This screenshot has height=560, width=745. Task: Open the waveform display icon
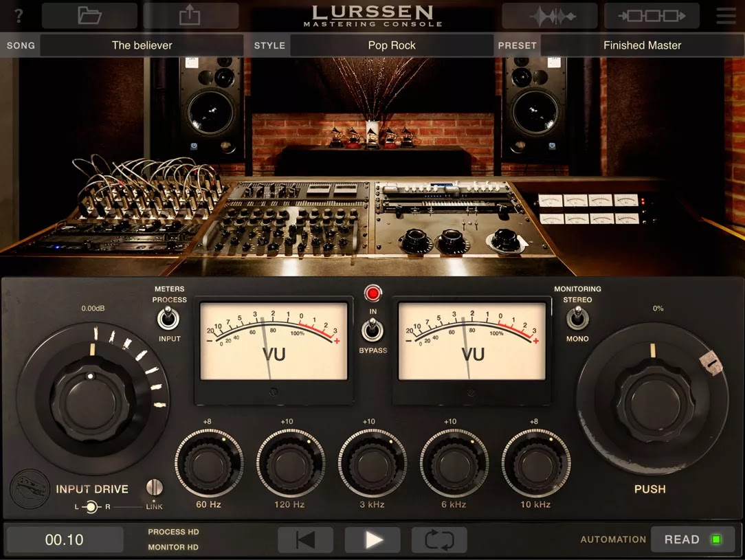point(548,15)
